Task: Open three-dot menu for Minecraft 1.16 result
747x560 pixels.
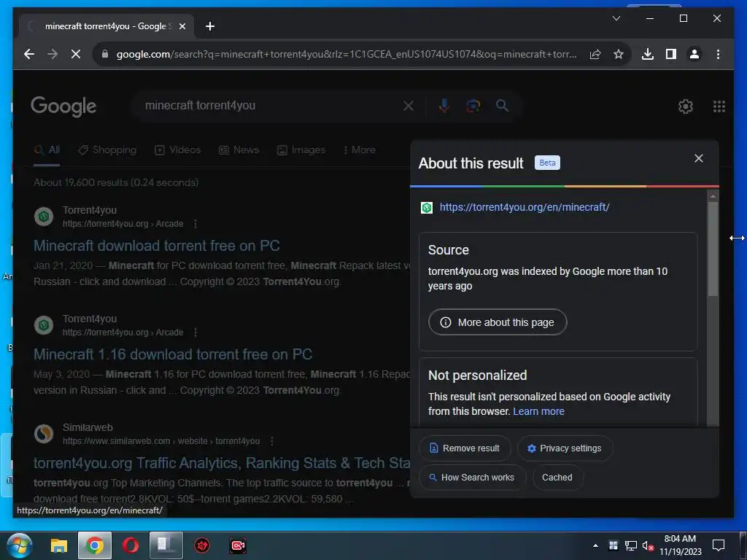Action: [x=196, y=332]
